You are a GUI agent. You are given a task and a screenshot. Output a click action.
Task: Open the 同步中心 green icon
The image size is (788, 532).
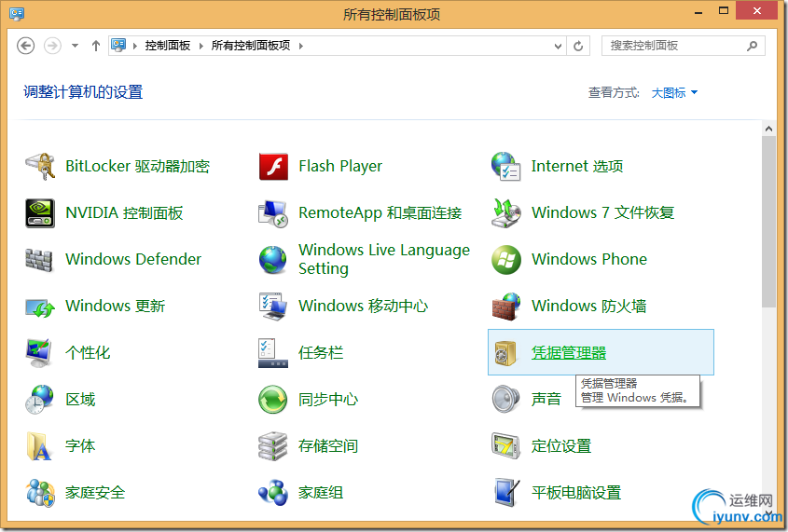pyautogui.click(x=273, y=400)
